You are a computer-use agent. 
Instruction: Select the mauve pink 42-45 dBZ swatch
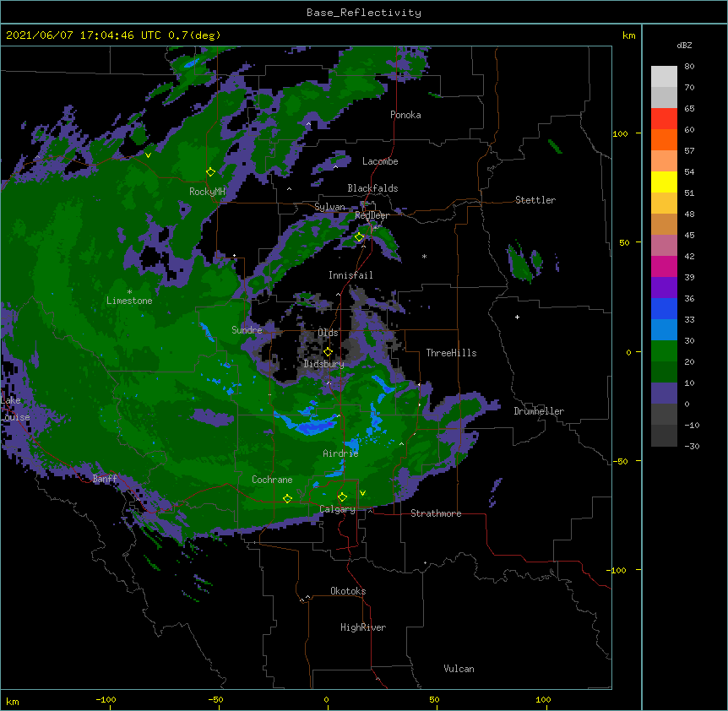click(x=664, y=246)
